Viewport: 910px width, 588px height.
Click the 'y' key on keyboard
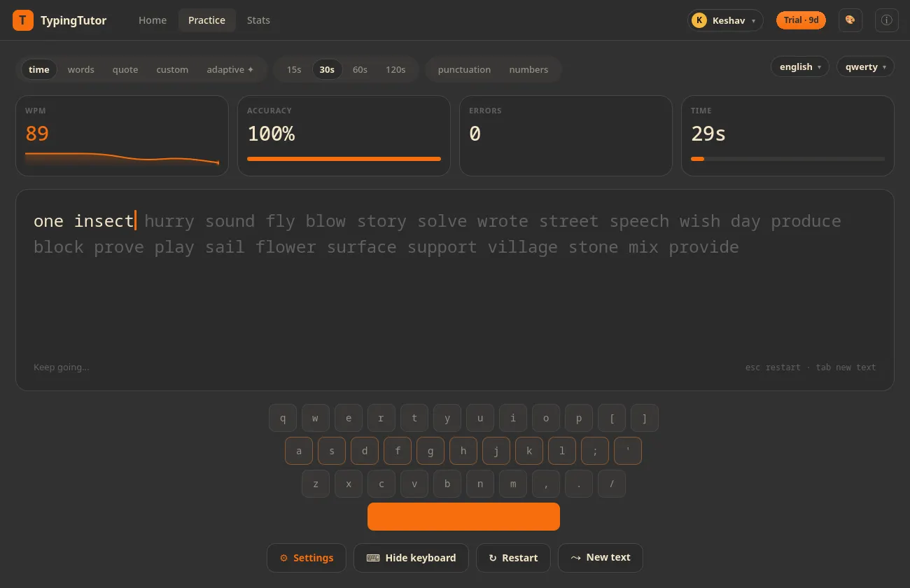(447, 419)
